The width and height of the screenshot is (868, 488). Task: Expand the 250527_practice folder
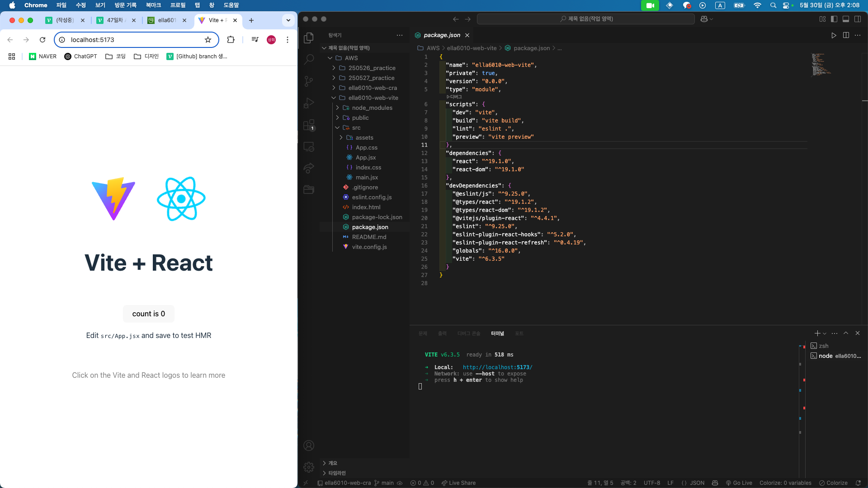(x=334, y=78)
